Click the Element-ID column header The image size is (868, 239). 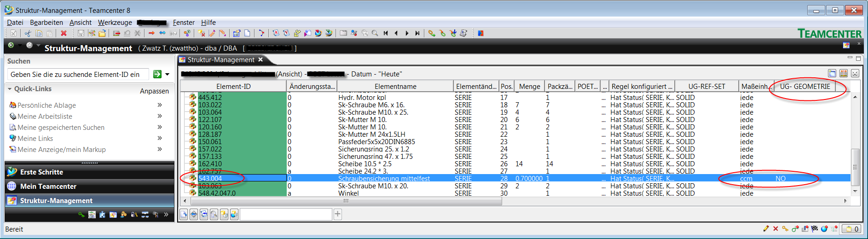[x=233, y=86]
